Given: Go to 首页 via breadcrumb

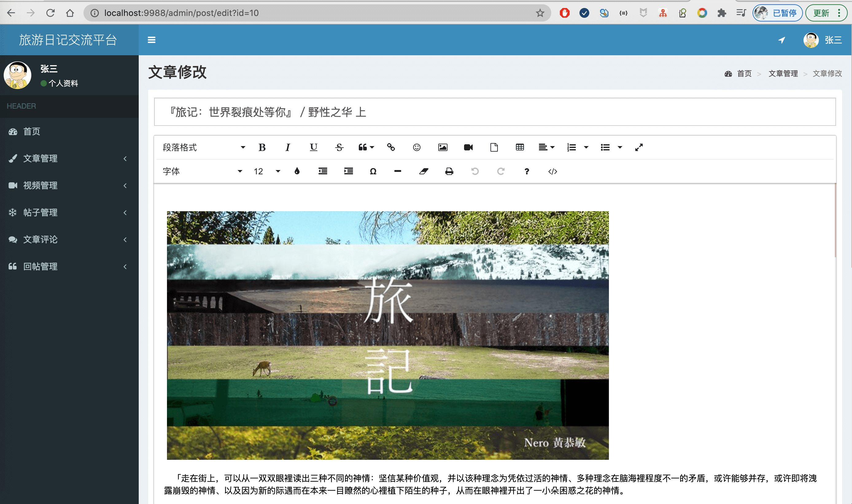Looking at the screenshot, I should pos(744,73).
